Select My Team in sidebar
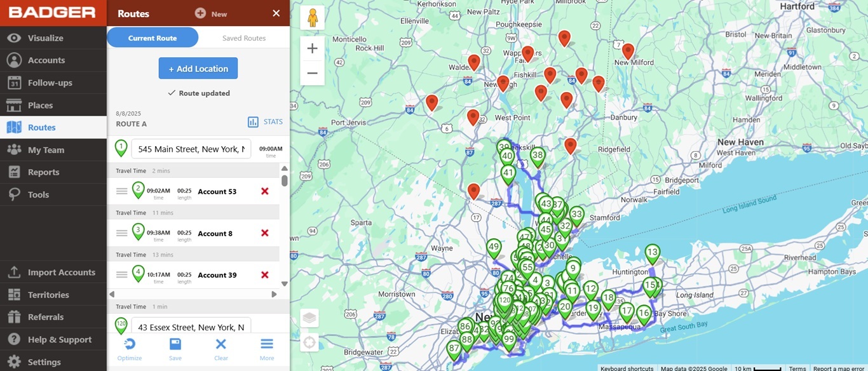The image size is (868, 371). pyautogui.click(x=53, y=150)
